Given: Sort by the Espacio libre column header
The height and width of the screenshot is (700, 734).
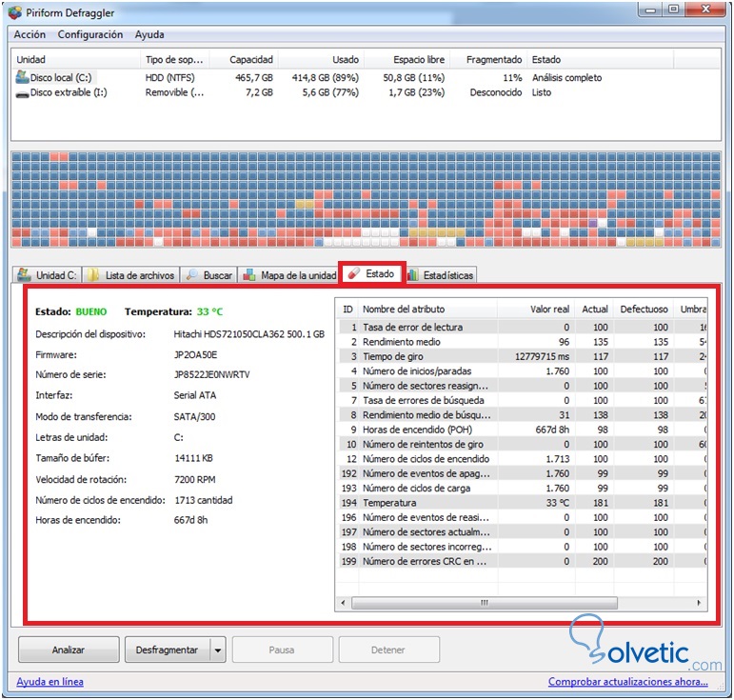Looking at the screenshot, I should pyautogui.click(x=407, y=59).
